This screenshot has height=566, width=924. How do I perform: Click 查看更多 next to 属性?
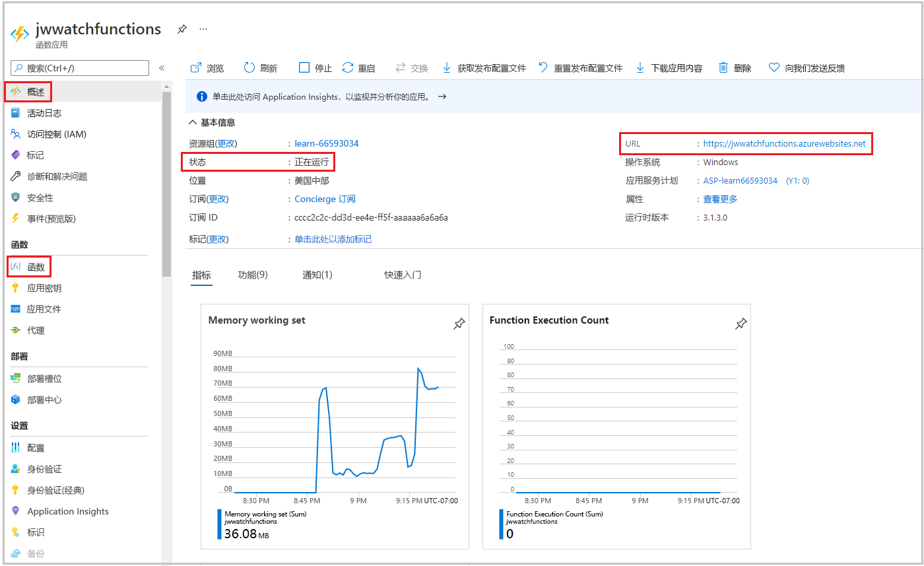click(x=720, y=199)
